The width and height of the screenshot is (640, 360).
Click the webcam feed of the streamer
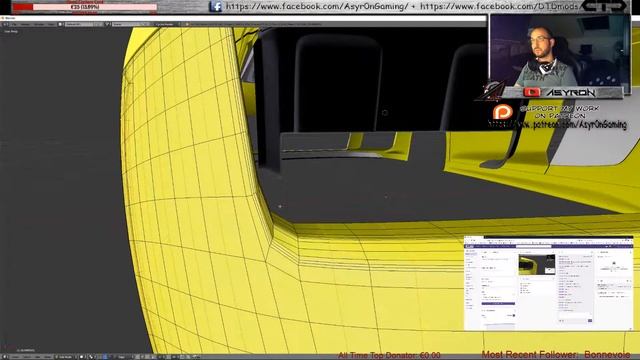[x=560, y=51]
